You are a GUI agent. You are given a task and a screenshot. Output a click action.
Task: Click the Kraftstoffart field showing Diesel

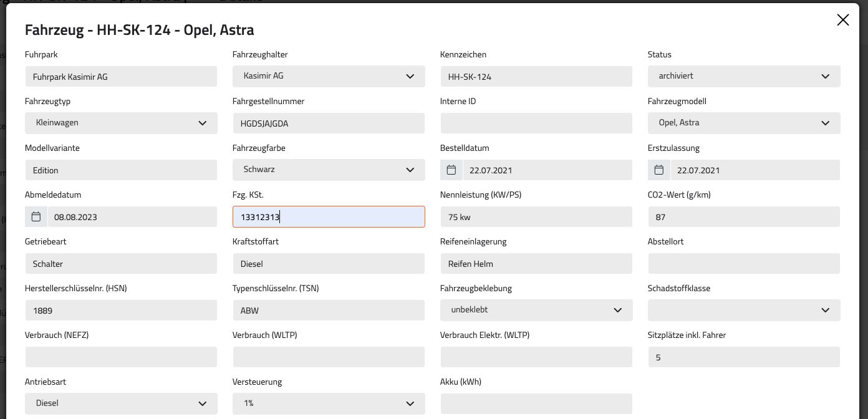pyautogui.click(x=329, y=264)
